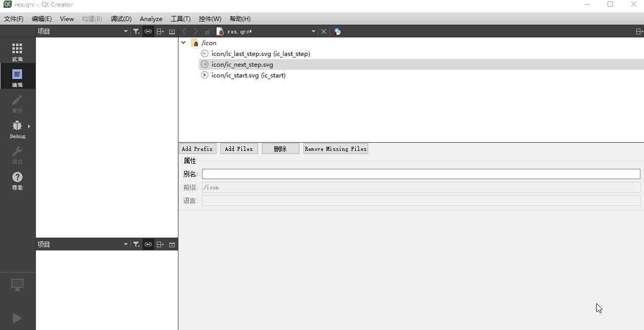Screen dimensions: 644x330
Task: Minimize the Qt Creator window
Action: pos(586,5)
